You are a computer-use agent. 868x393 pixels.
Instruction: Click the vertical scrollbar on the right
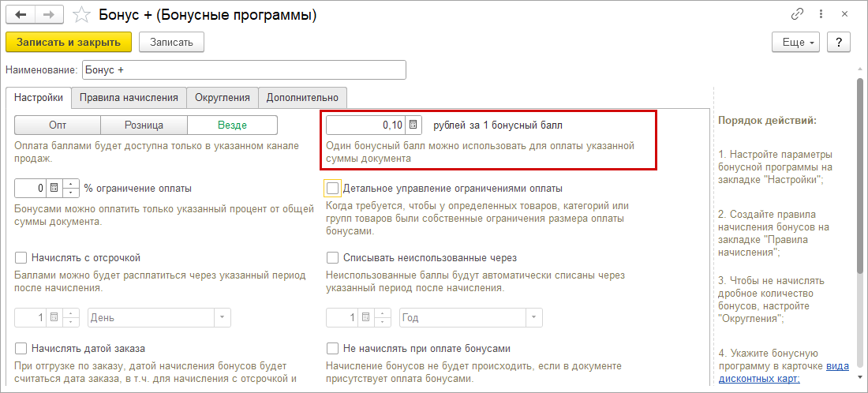pyautogui.click(x=859, y=174)
